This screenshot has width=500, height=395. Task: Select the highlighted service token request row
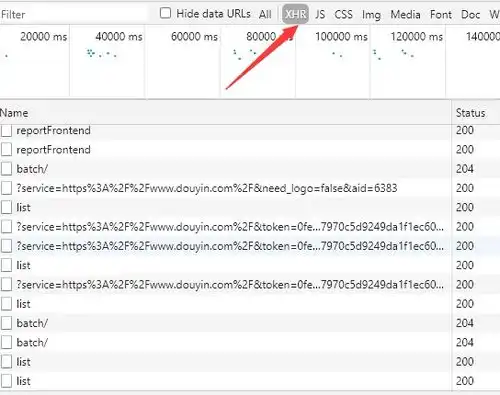click(x=225, y=246)
